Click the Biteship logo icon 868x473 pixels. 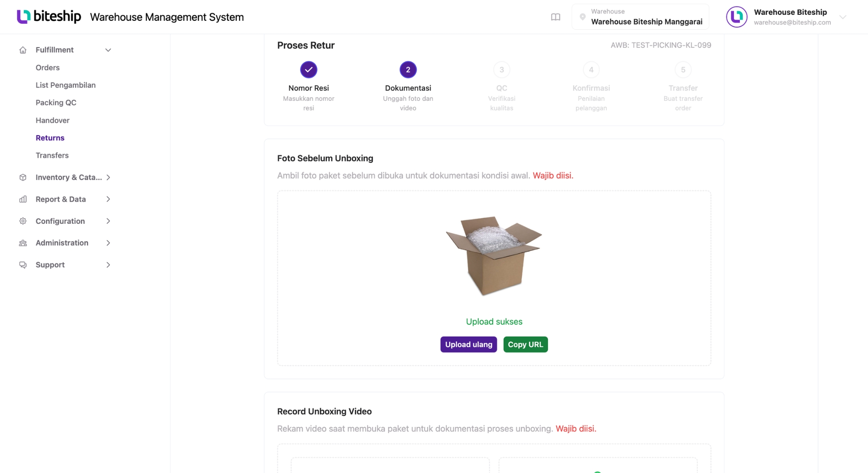(24, 17)
